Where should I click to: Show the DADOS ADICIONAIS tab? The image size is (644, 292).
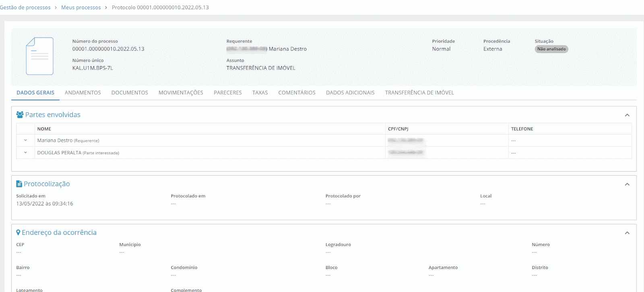coord(350,93)
